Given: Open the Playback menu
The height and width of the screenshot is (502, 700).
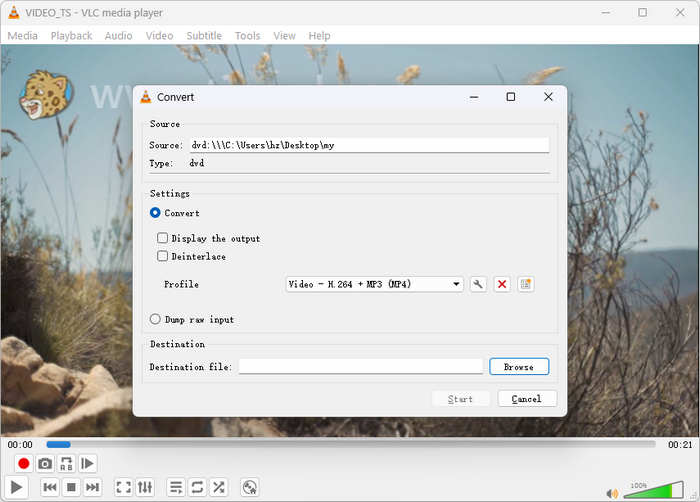Looking at the screenshot, I should point(71,36).
